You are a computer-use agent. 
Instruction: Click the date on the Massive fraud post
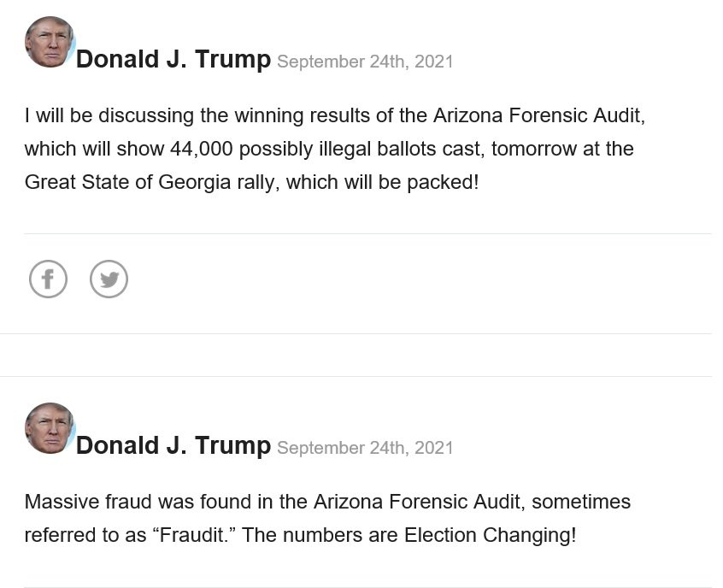pos(365,448)
